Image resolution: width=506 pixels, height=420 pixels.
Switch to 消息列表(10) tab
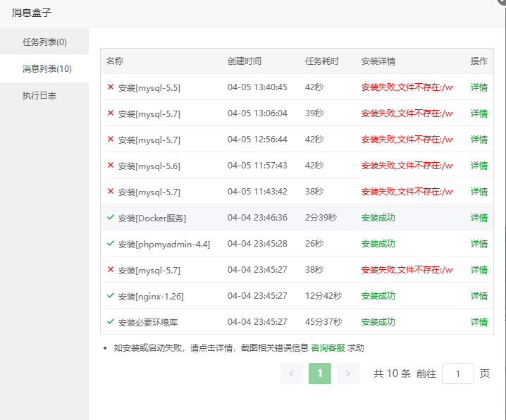44,69
